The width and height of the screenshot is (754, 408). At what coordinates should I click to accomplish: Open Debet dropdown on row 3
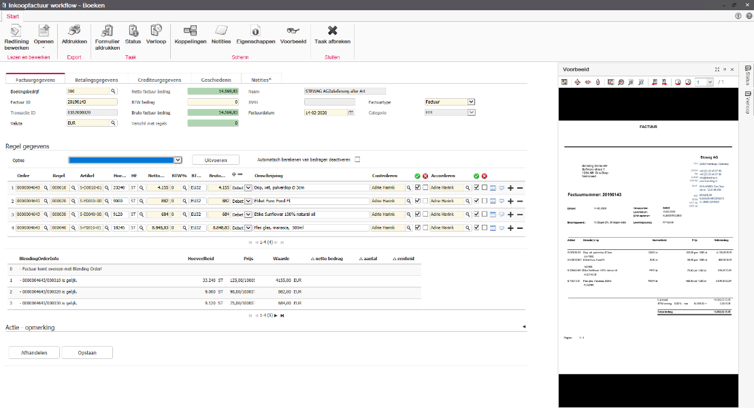click(248, 215)
